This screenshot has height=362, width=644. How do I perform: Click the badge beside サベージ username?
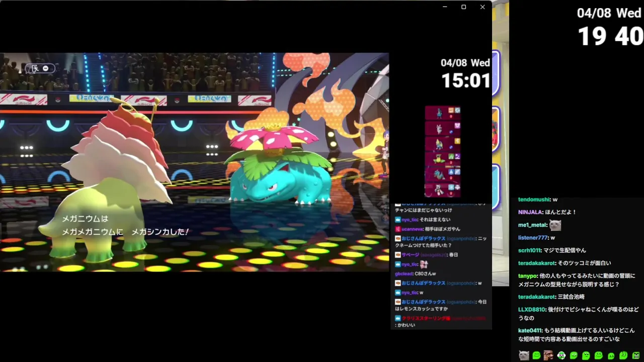[397, 255]
